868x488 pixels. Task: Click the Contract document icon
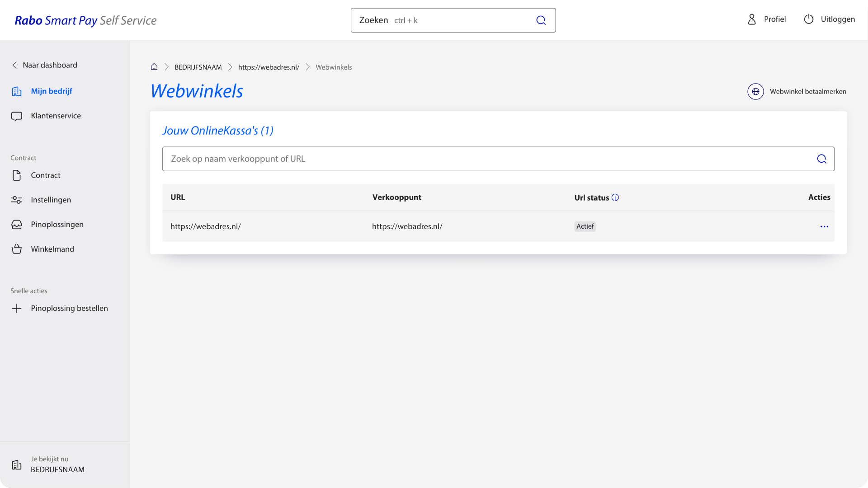point(17,175)
